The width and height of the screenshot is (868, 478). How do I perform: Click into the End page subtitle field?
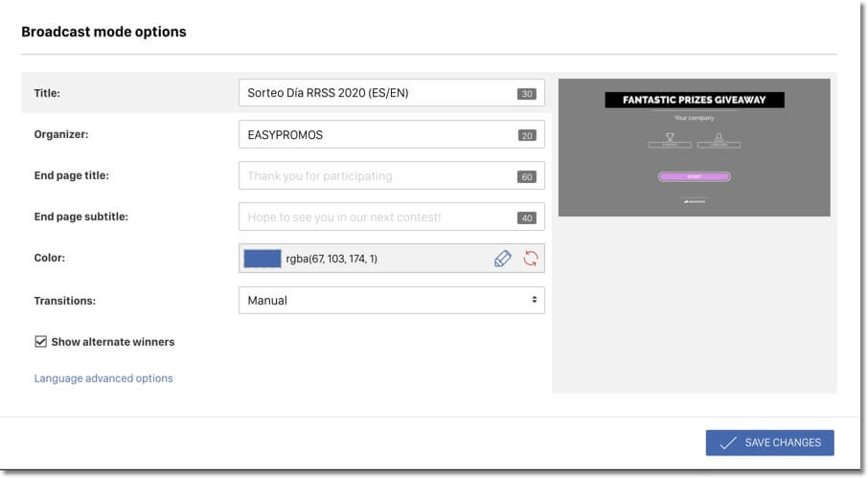coord(392,216)
